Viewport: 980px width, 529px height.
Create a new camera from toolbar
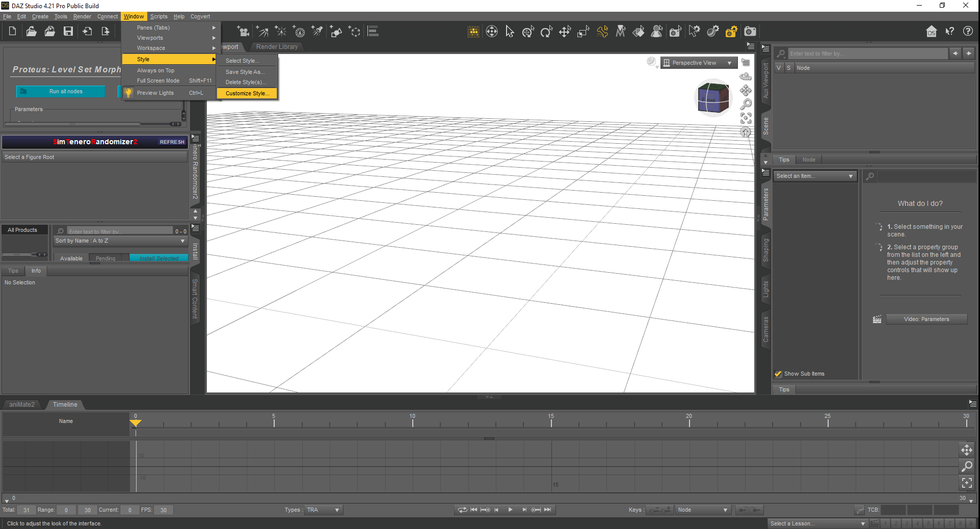(244, 32)
